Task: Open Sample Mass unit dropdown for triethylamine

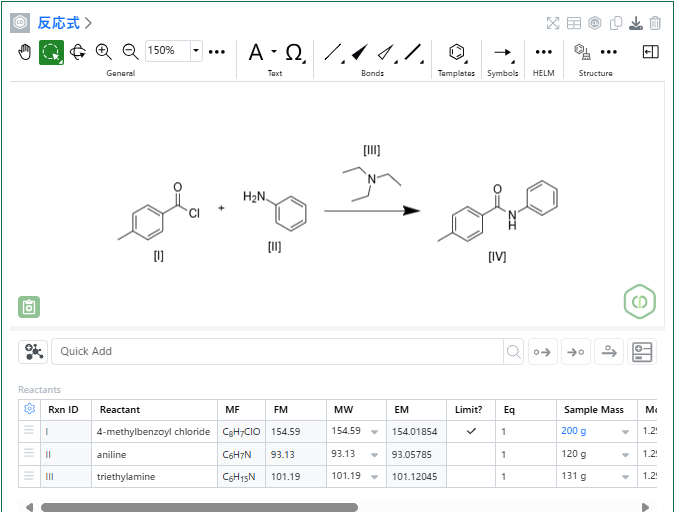Action: 625,477
